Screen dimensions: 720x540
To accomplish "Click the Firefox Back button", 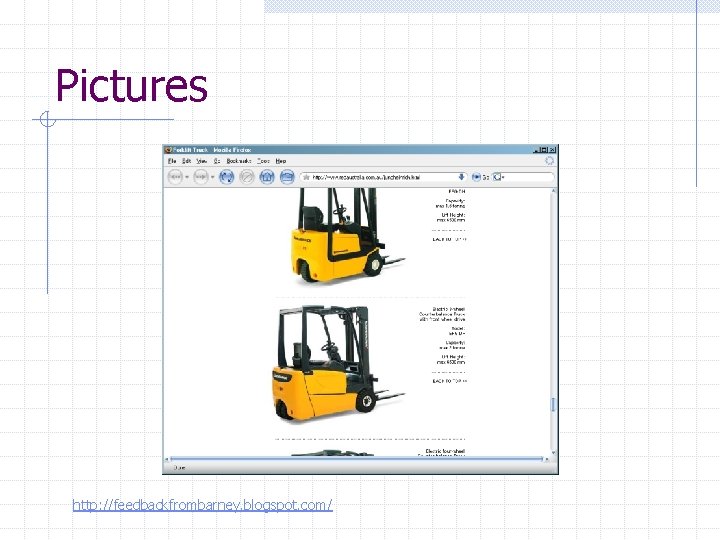I will 175,177.
